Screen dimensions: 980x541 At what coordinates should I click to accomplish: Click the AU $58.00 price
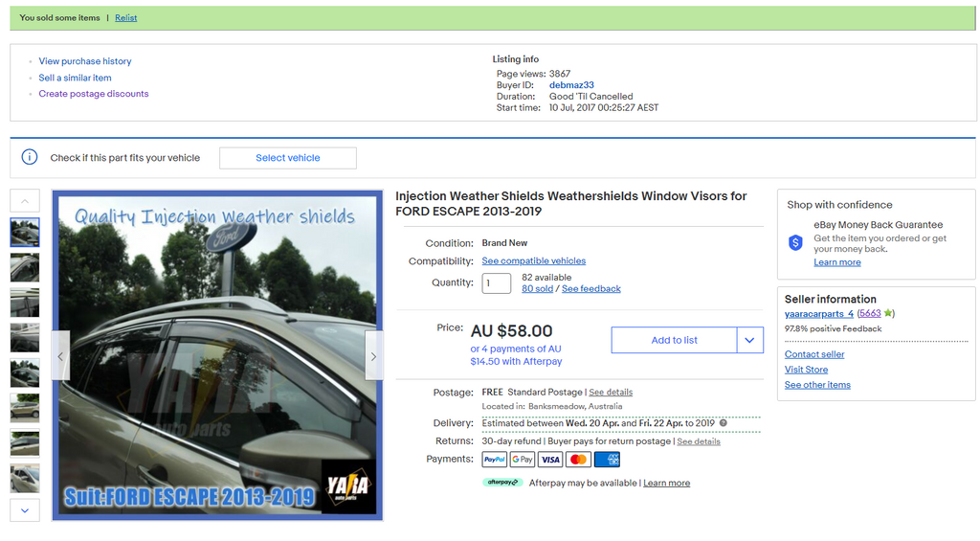coord(511,331)
